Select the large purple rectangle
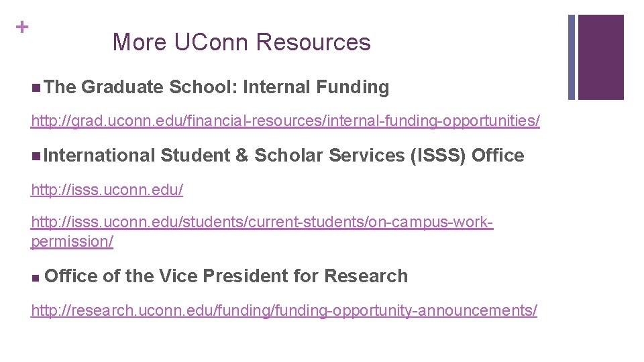The height and width of the screenshot is (362, 644). pyautogui.click(x=600, y=57)
